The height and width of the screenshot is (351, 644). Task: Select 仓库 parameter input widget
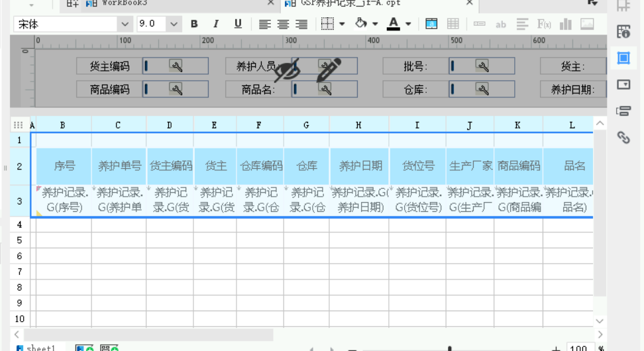(x=482, y=89)
